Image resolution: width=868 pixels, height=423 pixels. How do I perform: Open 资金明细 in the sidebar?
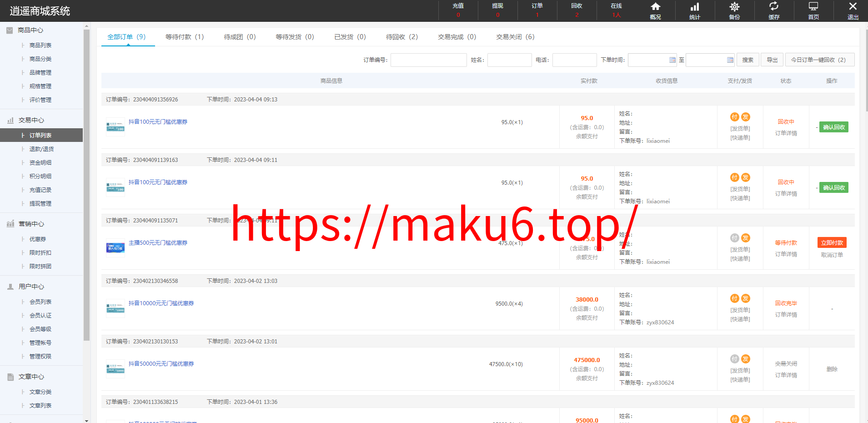pos(40,163)
